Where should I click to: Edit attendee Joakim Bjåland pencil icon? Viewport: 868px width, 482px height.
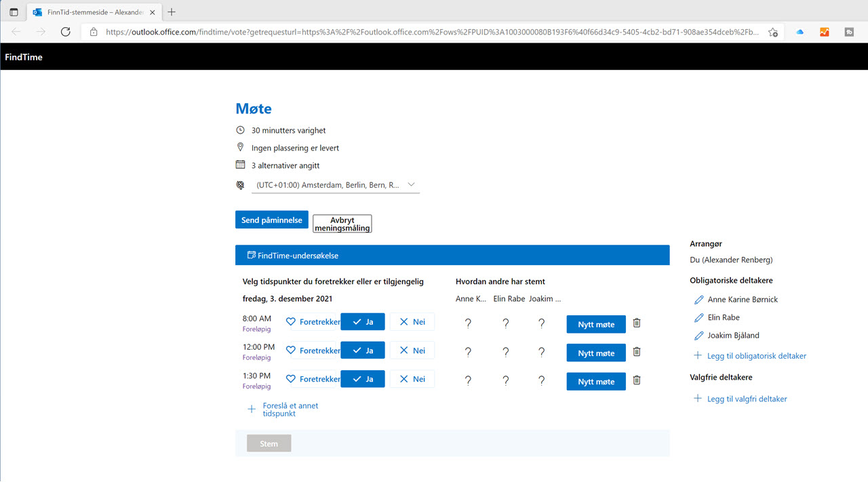pyautogui.click(x=698, y=336)
